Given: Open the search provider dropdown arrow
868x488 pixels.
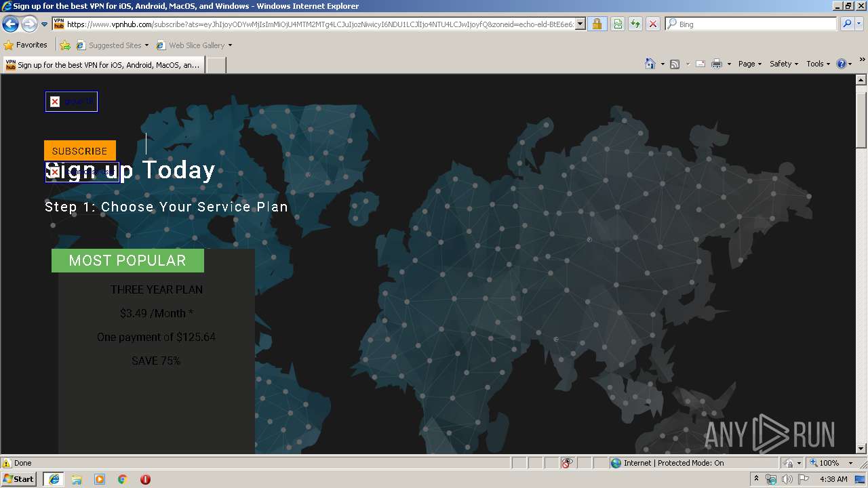Looking at the screenshot, I should [859, 24].
